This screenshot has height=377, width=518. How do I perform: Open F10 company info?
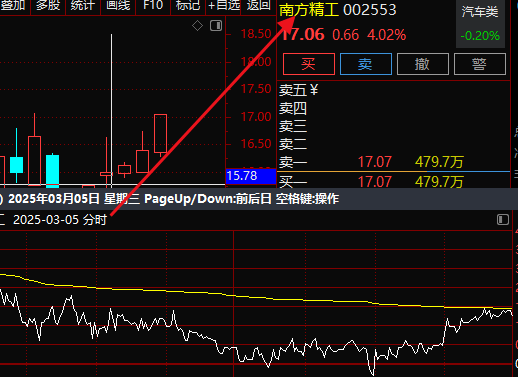pyautogui.click(x=153, y=5)
